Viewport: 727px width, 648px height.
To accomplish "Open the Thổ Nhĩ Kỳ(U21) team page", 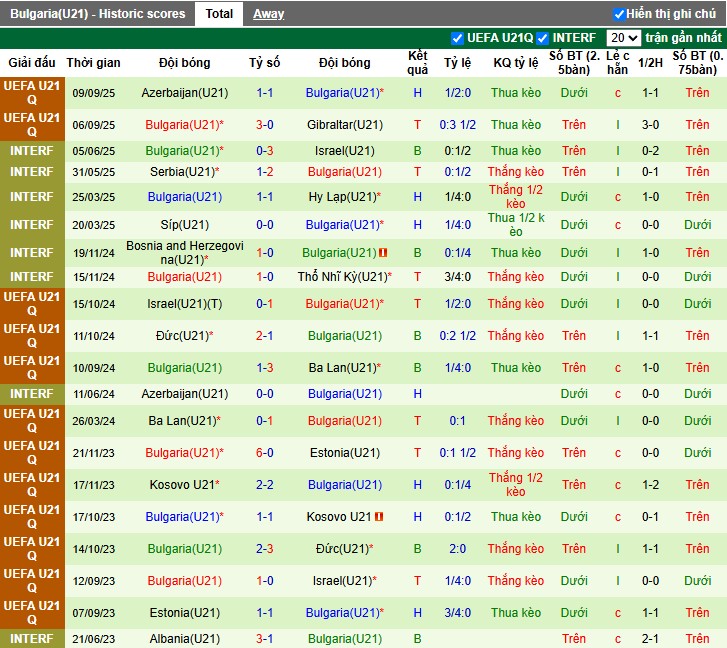I will [341, 277].
